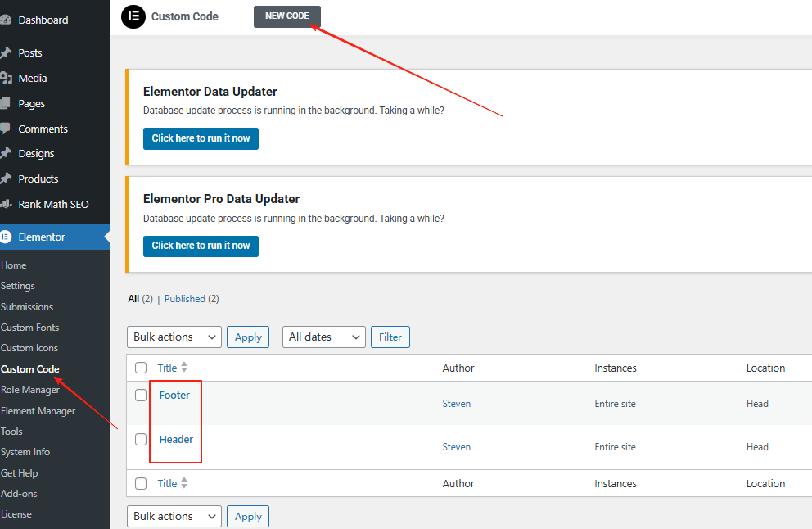Click the Posts pushpin icon

click(6, 53)
